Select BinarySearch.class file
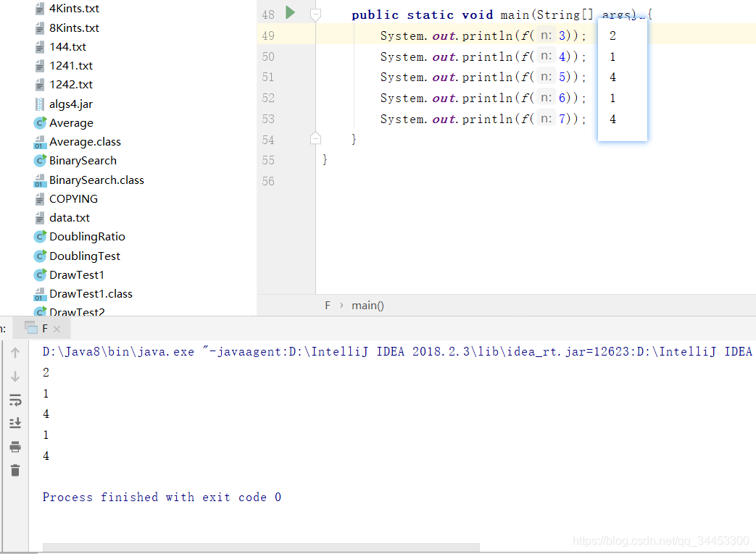 point(96,180)
